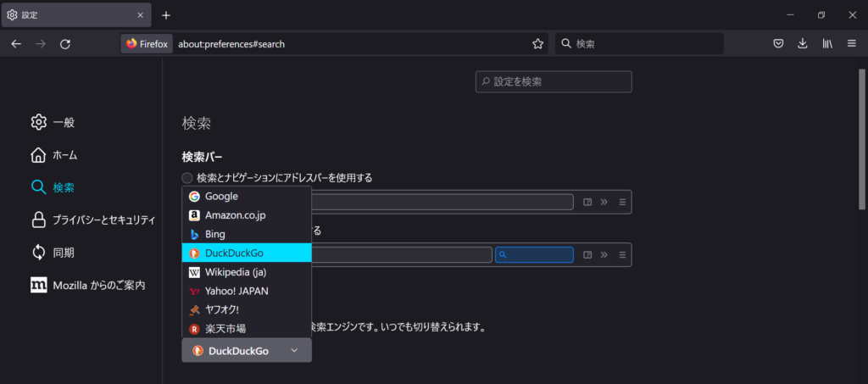Choose Google from the search engine list
The width and height of the screenshot is (868, 384).
click(x=247, y=196)
